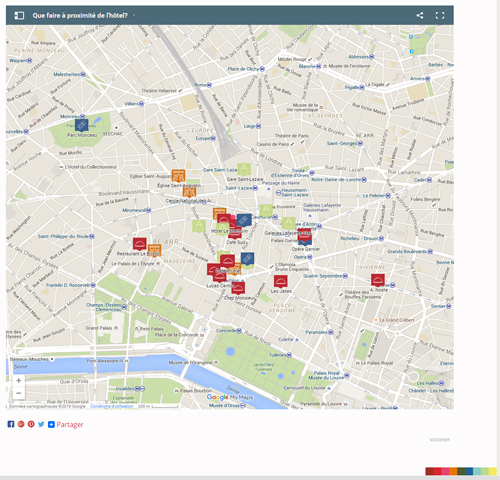Click the Villiers metro station label
The height and width of the screenshot is (480, 500).
point(131,104)
